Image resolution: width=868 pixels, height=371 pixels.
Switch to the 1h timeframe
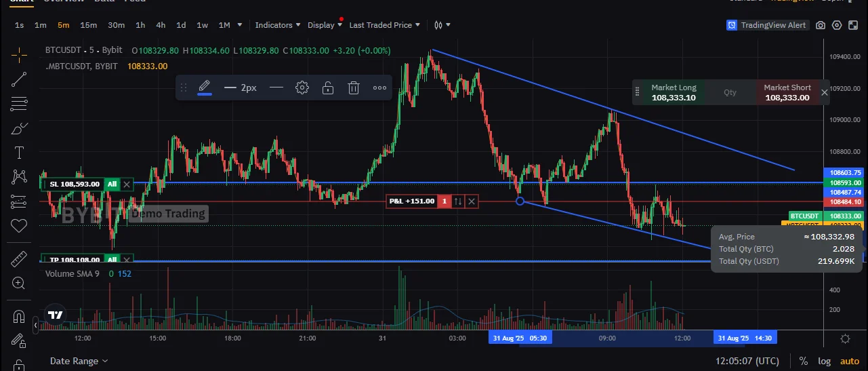140,25
